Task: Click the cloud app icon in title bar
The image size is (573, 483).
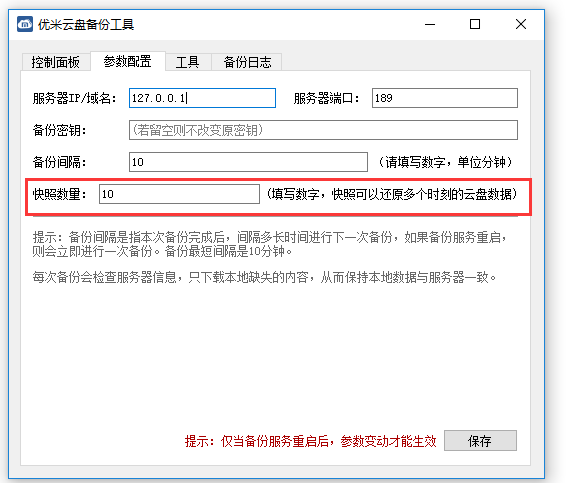Action: pos(25,24)
